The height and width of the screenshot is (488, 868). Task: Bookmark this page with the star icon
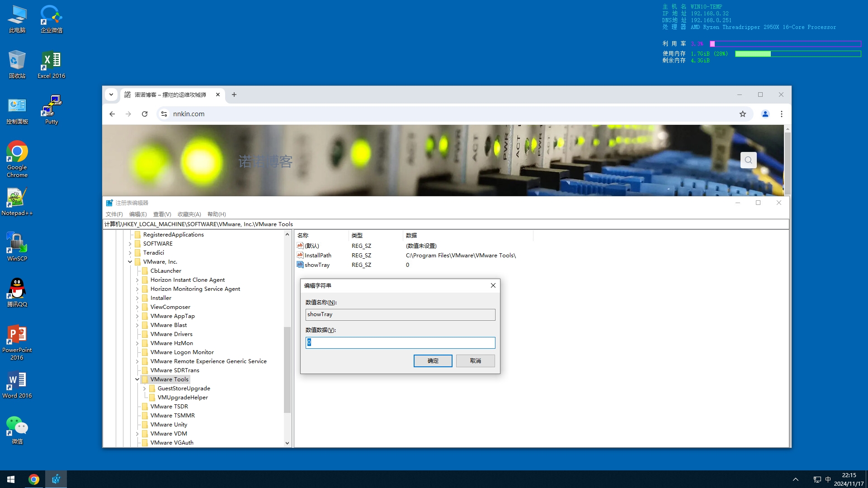click(742, 114)
